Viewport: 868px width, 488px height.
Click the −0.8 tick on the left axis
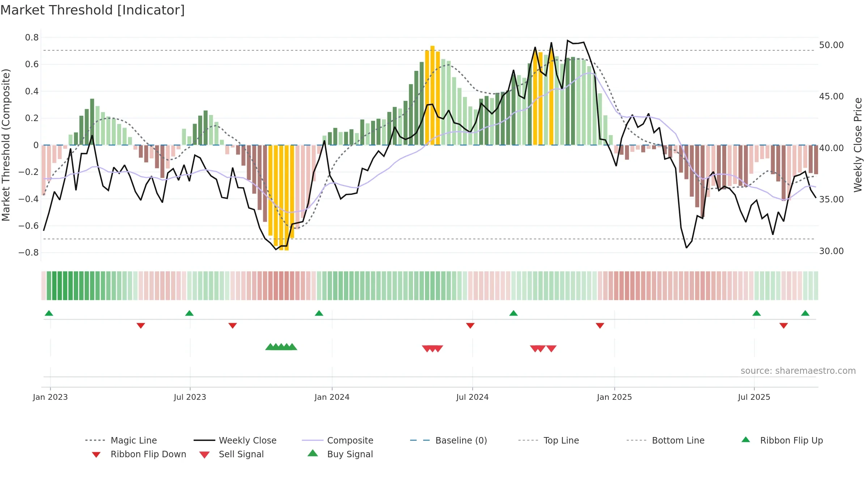coord(29,253)
